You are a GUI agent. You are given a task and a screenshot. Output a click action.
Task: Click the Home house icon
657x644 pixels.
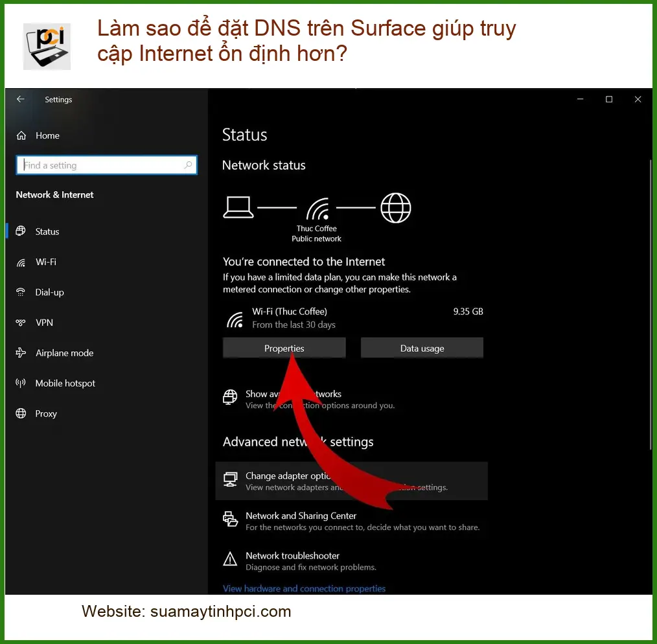tap(21, 136)
